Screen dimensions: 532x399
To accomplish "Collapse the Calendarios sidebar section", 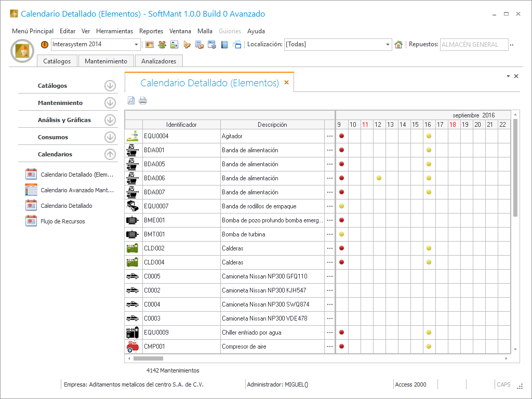I will pos(110,154).
